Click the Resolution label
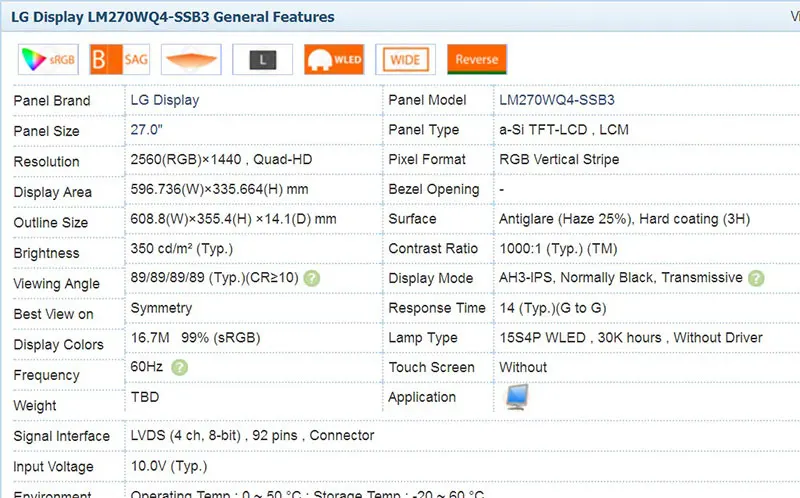 [46, 162]
